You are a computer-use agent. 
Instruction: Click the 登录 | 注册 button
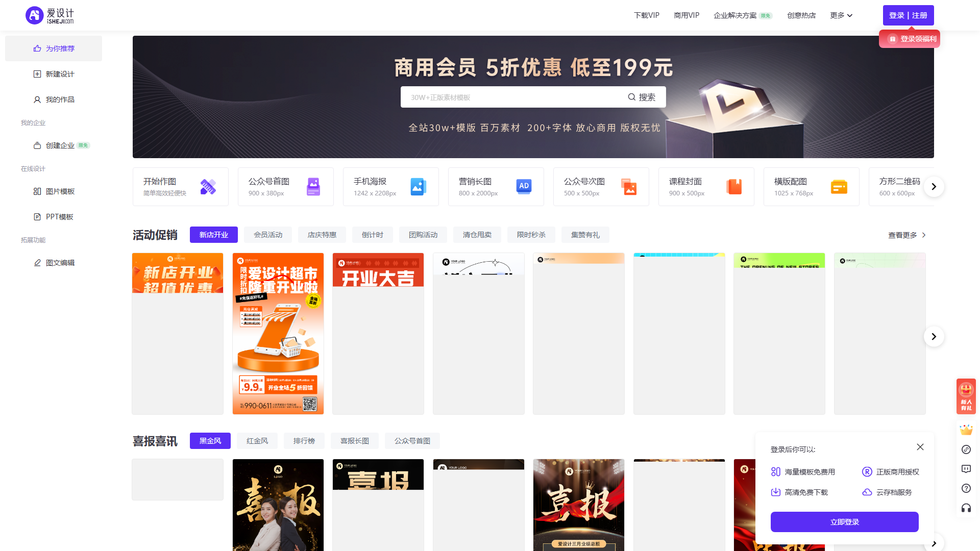click(x=909, y=15)
